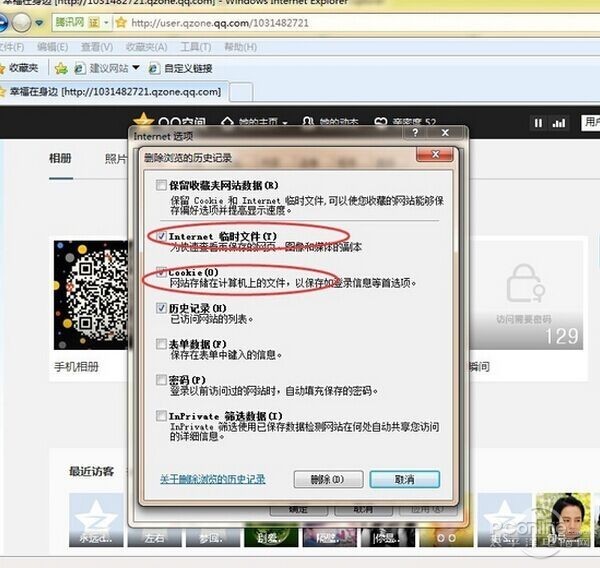This screenshot has width=600, height=568.
Task: Open the 关于删除浏览的历史记录 help link
Action: point(212,479)
